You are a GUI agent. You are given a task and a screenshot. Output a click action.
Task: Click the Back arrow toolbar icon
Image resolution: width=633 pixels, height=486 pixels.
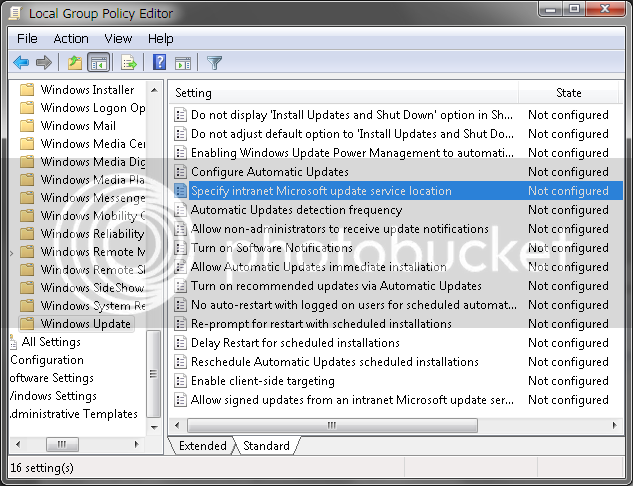pos(21,63)
